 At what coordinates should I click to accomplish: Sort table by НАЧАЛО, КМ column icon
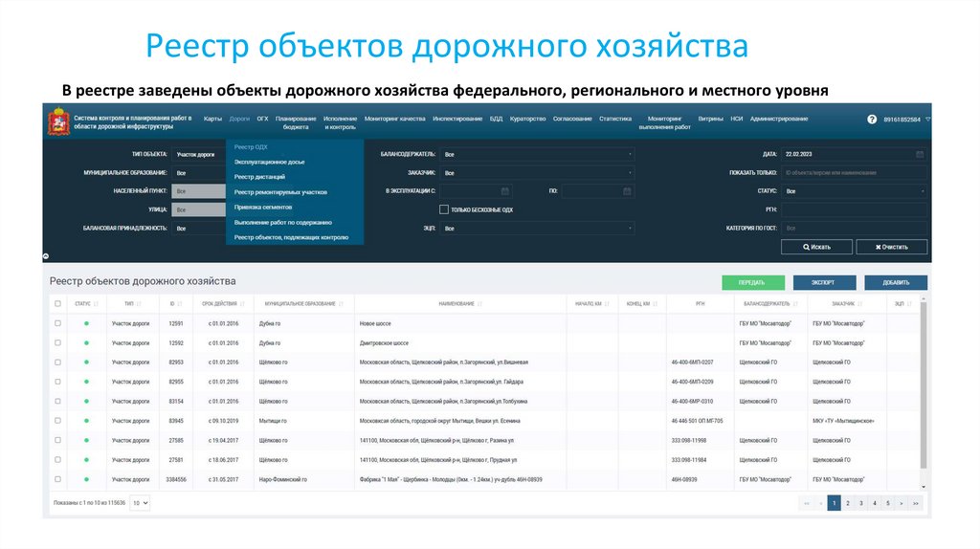606,304
